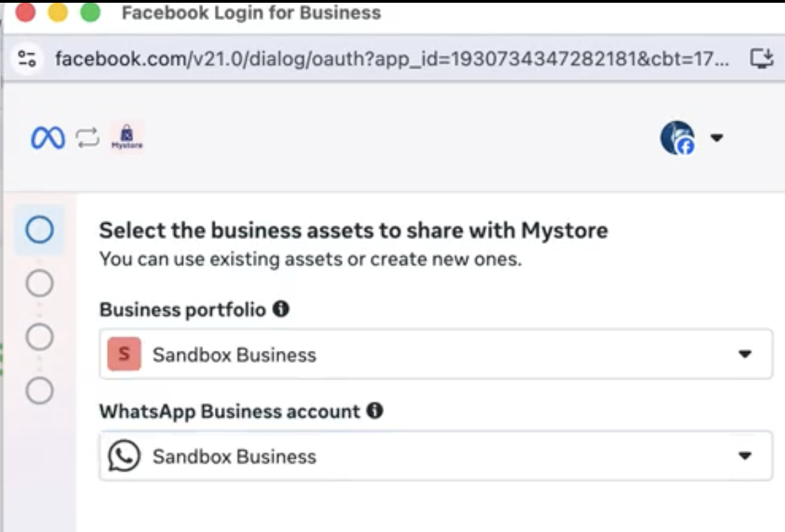Click the 'Select the business assets' heading

coord(353,231)
